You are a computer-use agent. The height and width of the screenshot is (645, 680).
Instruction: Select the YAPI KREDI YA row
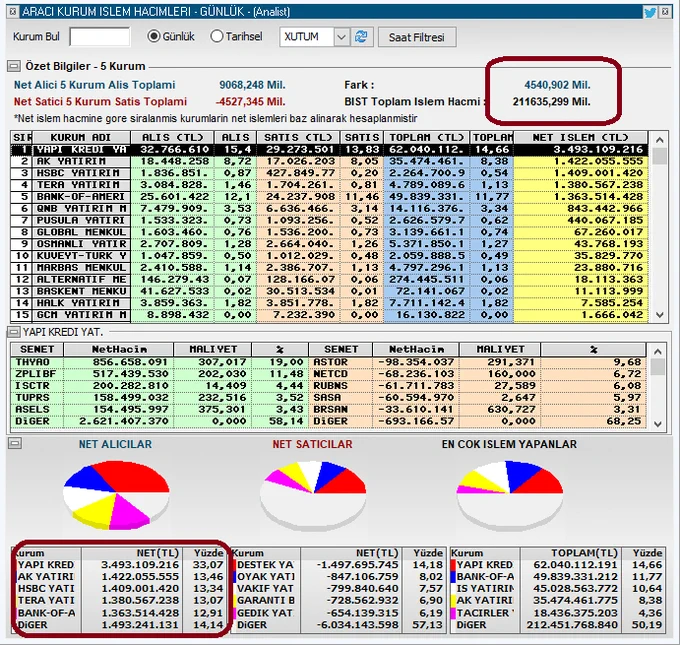coord(330,150)
